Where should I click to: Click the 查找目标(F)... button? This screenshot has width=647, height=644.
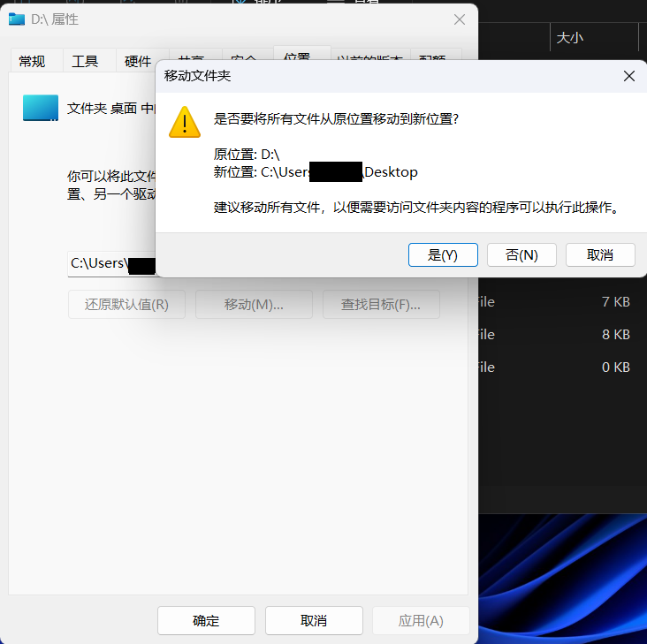381,304
